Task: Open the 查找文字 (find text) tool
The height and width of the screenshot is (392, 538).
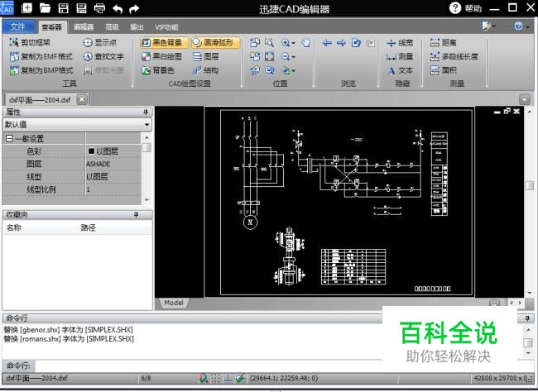Action: click(103, 56)
